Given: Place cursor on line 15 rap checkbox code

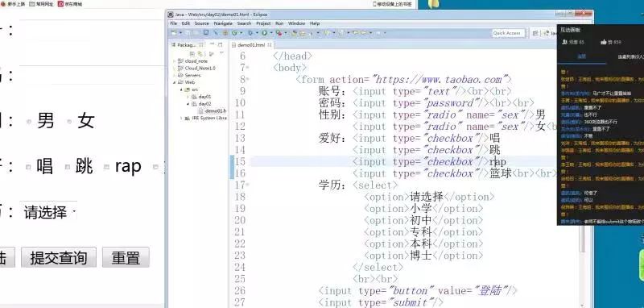Looking at the screenshot, I should pyautogui.click(x=429, y=162).
